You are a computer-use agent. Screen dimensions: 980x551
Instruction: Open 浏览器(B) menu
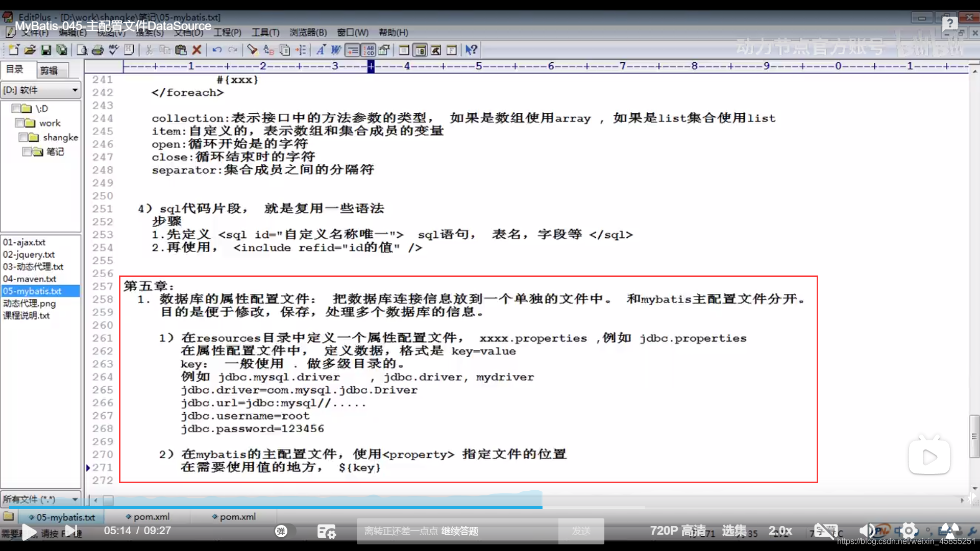[x=308, y=33]
